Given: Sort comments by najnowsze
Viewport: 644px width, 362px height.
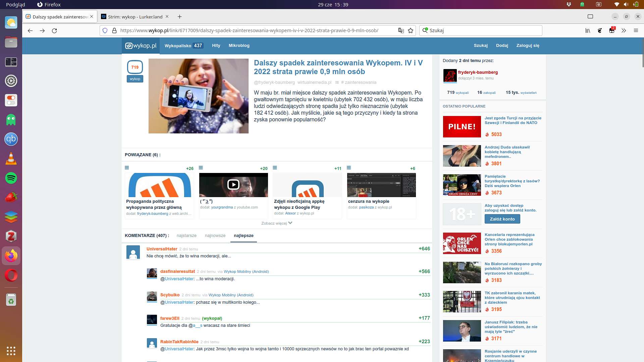Looking at the screenshot, I should pos(215,236).
